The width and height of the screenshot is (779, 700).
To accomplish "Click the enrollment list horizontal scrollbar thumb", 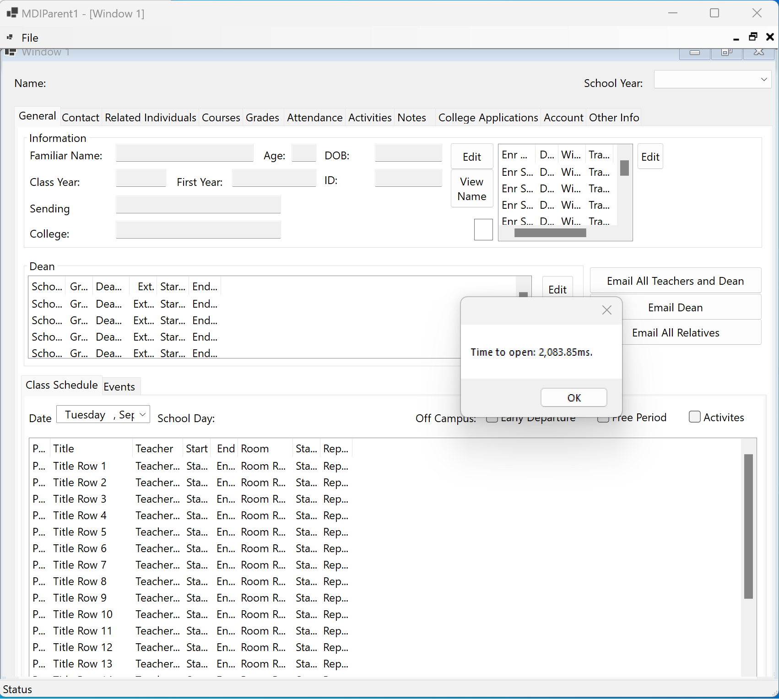I will pos(550,233).
